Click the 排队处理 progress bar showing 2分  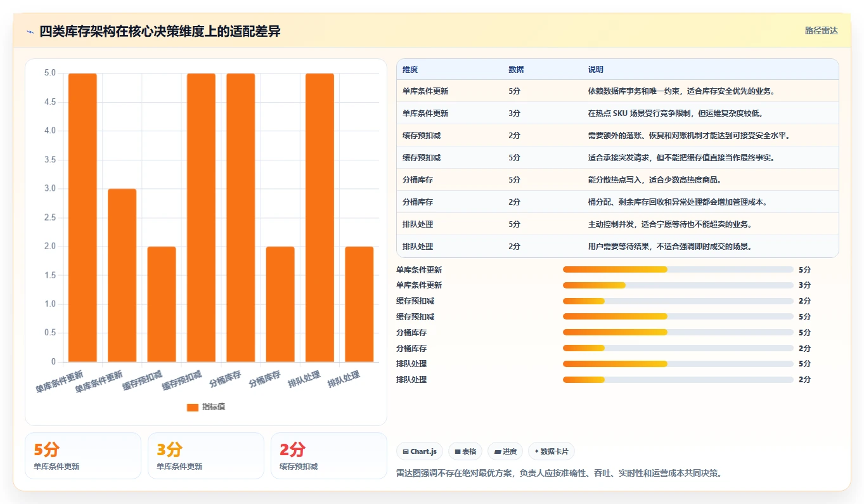[x=678, y=380]
